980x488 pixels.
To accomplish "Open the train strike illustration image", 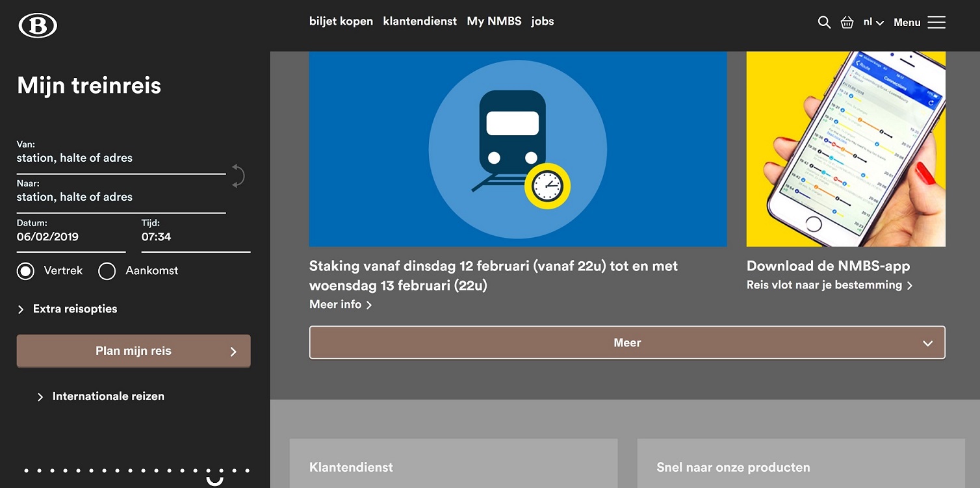I will (x=518, y=149).
